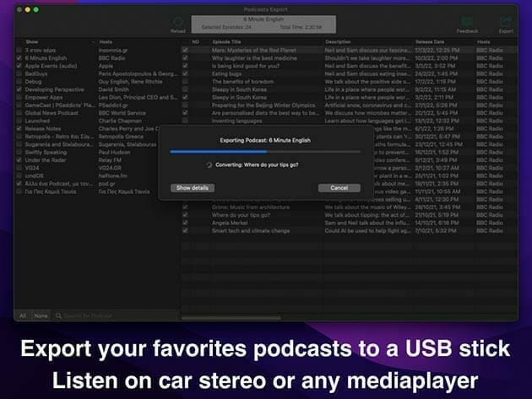Click the magnifier icon in the search field

pos(58,315)
